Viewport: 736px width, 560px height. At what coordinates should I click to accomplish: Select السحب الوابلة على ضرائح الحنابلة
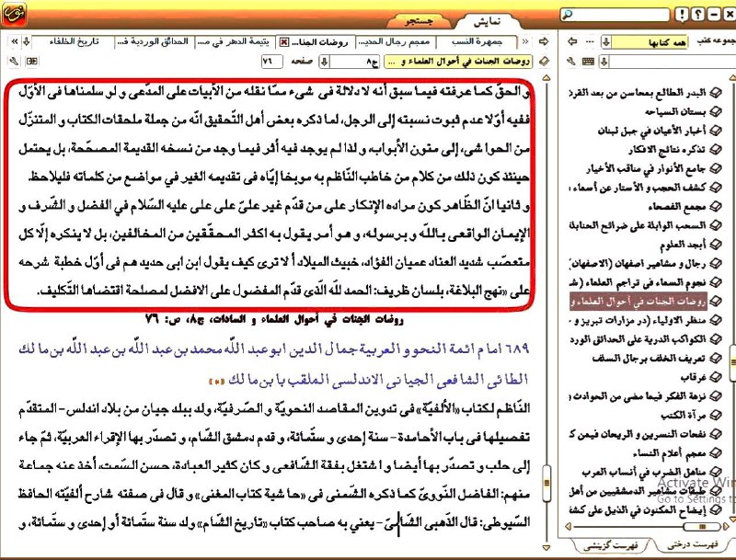tap(638, 225)
